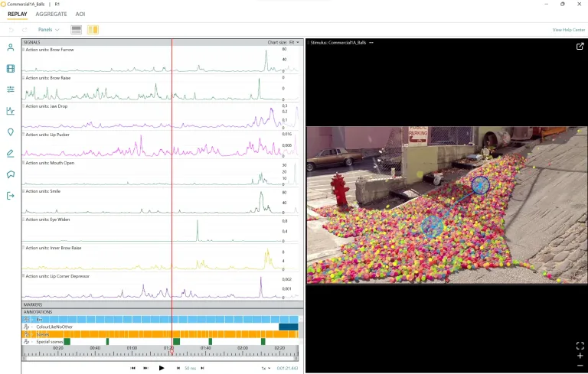Open the sliders settings icon in sidebar
The width and height of the screenshot is (588, 374).
click(x=11, y=89)
